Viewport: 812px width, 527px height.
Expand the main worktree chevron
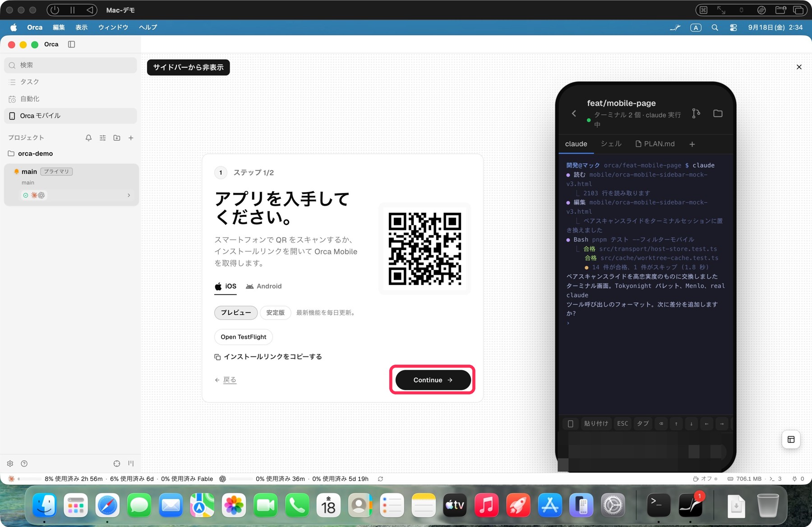(129, 195)
